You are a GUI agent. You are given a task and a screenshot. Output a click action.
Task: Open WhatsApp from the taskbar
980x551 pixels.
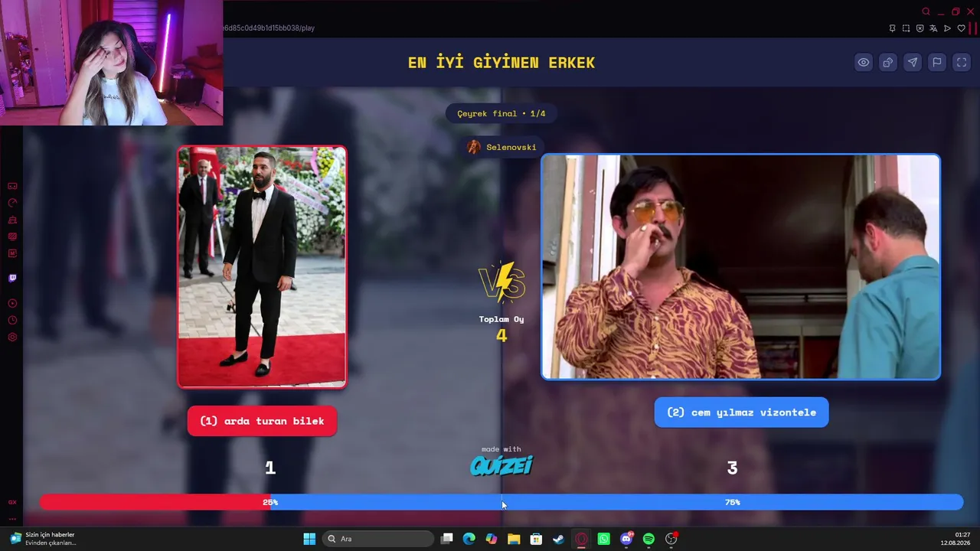pos(604,539)
